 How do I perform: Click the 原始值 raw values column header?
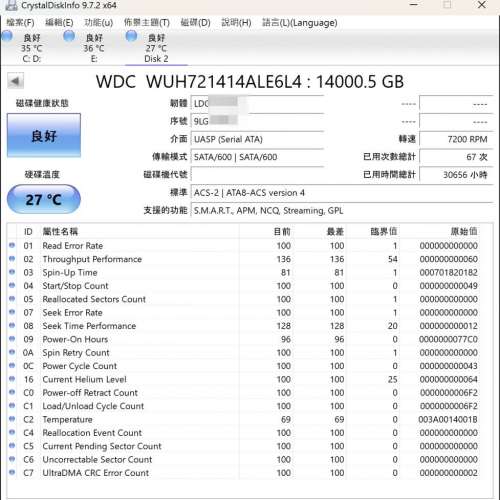coord(440,231)
